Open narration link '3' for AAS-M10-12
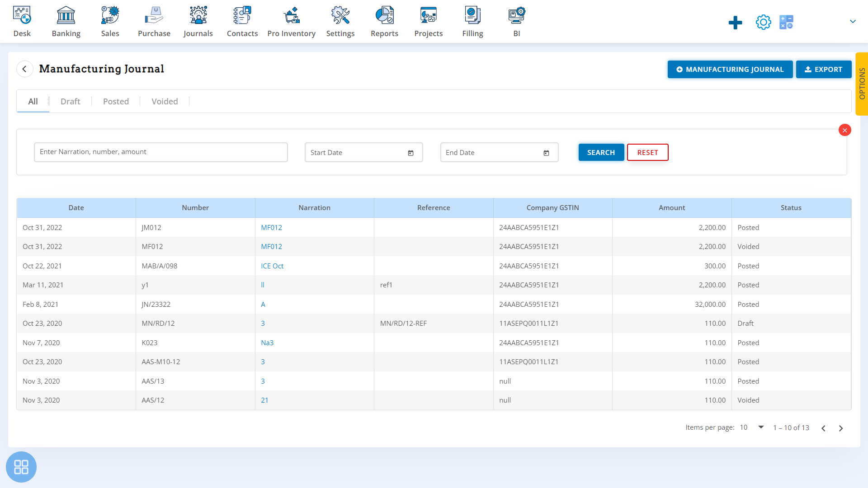The height and width of the screenshot is (488, 868). tap(263, 361)
